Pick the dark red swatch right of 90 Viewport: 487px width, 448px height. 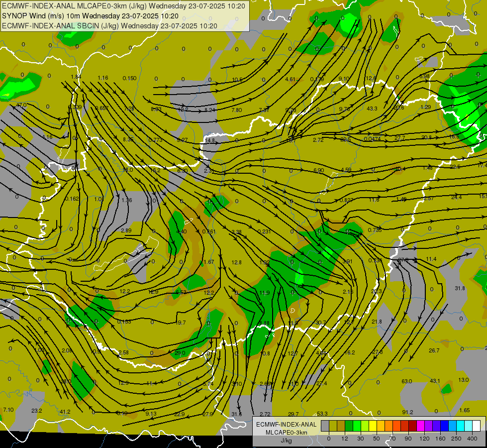[413, 426]
